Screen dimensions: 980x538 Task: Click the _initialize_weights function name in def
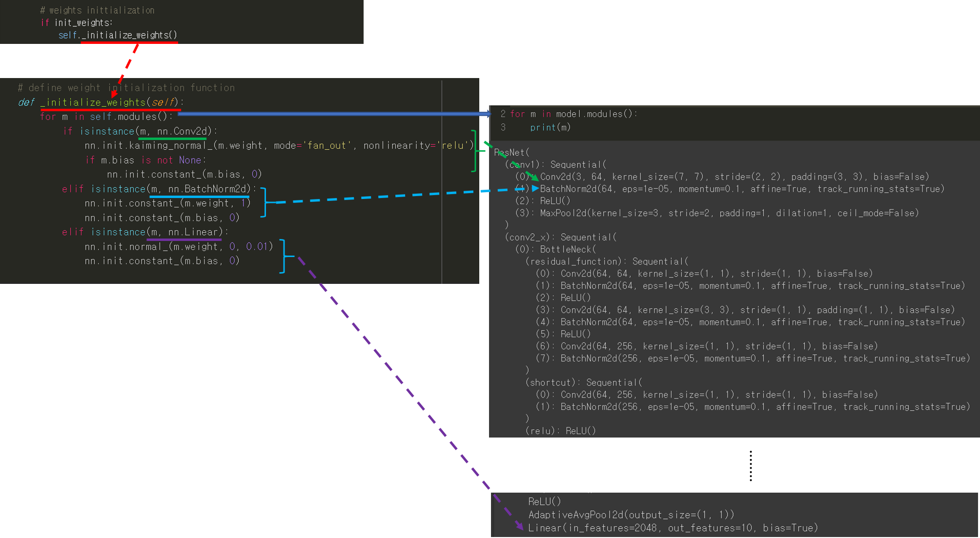click(x=93, y=102)
